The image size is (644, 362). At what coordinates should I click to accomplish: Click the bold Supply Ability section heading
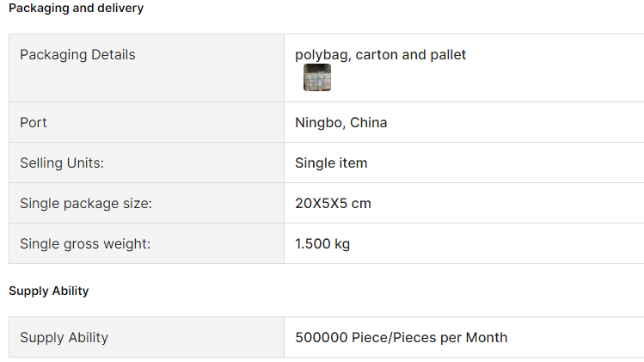(x=49, y=291)
